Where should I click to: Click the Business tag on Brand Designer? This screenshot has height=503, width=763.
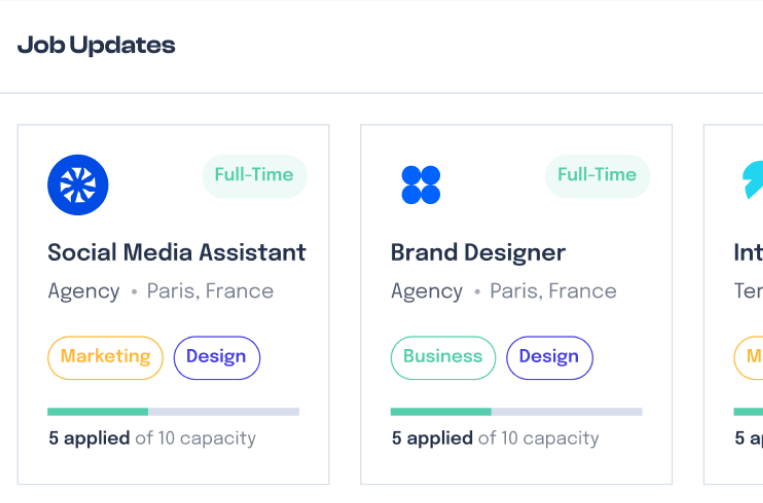pyautogui.click(x=443, y=358)
